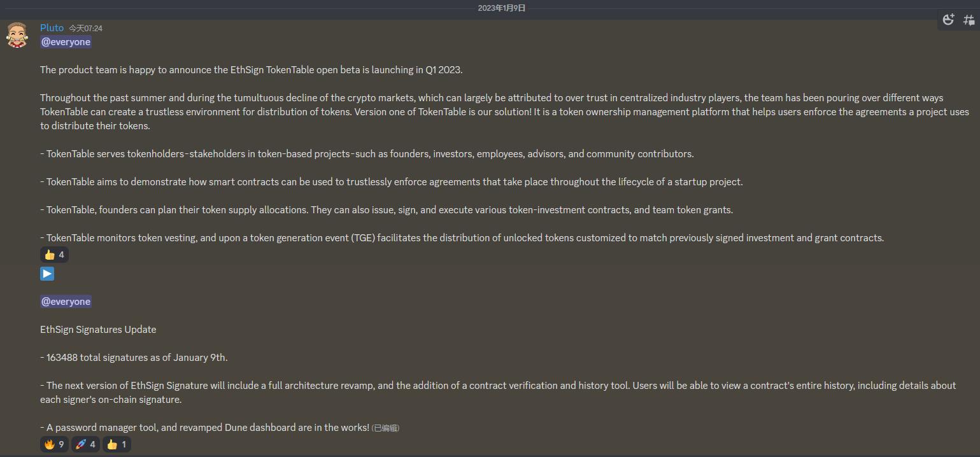980x457 pixels.
Task: Click the message timestamp 今天07:24
Action: 85,28
